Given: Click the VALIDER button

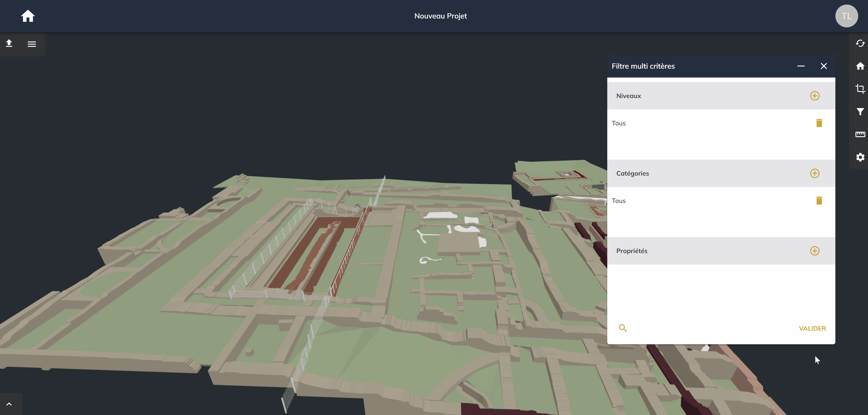Looking at the screenshot, I should pos(812,328).
